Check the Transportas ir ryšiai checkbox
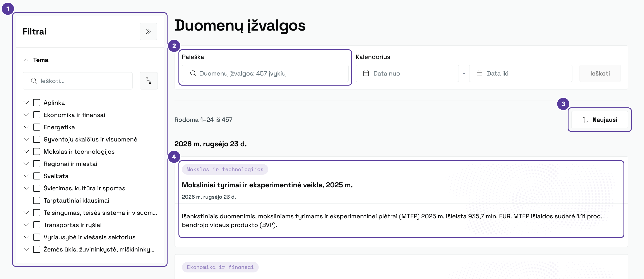 click(x=37, y=225)
